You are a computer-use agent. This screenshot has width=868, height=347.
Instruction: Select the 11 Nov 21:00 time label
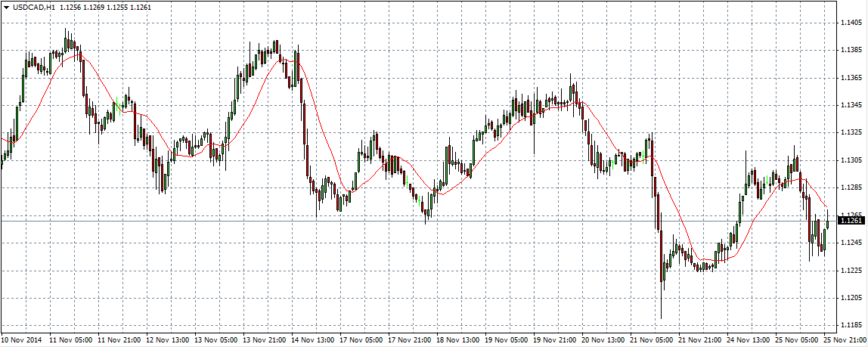120,340
